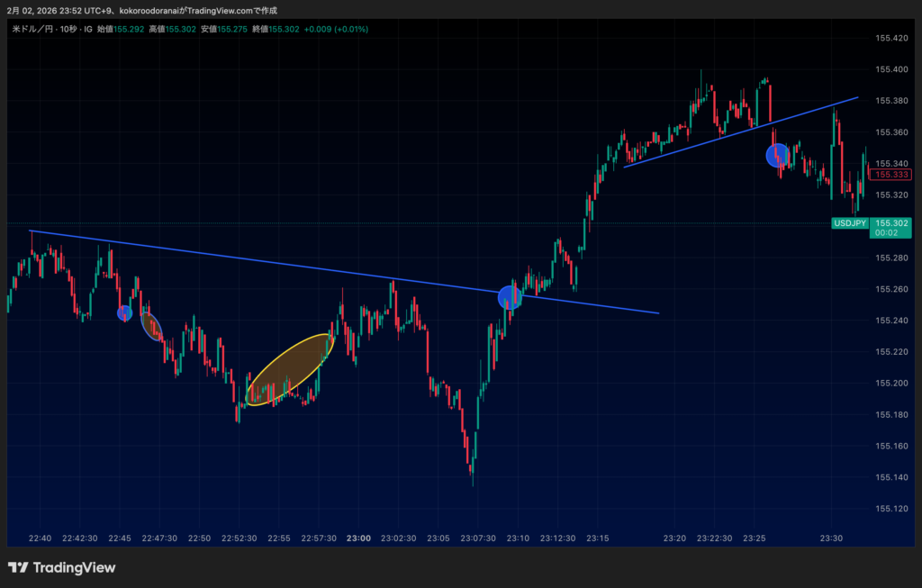The image size is (922, 588).
Task: Select the blue circle on the descending trend line
Action: click(510, 297)
